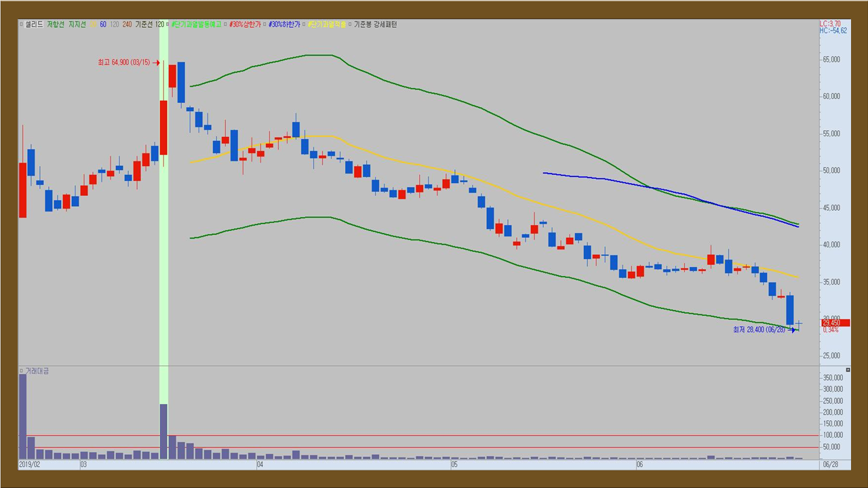The width and height of the screenshot is (868, 488).
Task: Click the 250,000 volume axis label
Action: pos(833,401)
